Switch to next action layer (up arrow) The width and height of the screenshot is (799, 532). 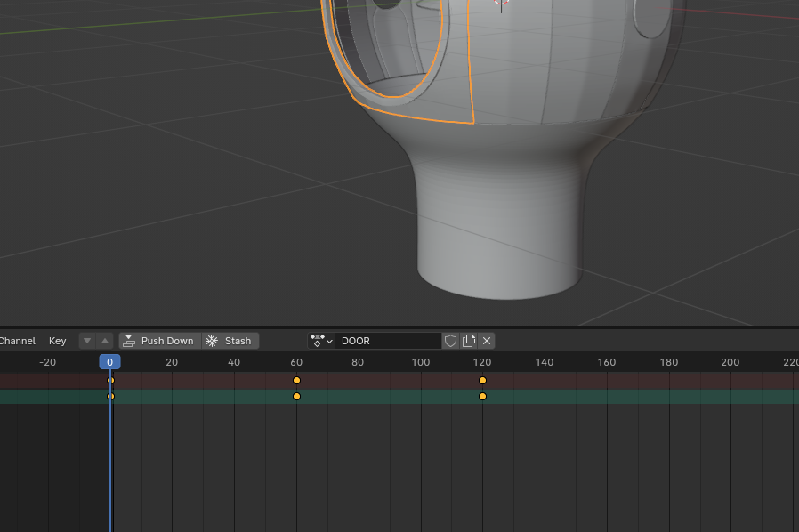click(x=105, y=341)
